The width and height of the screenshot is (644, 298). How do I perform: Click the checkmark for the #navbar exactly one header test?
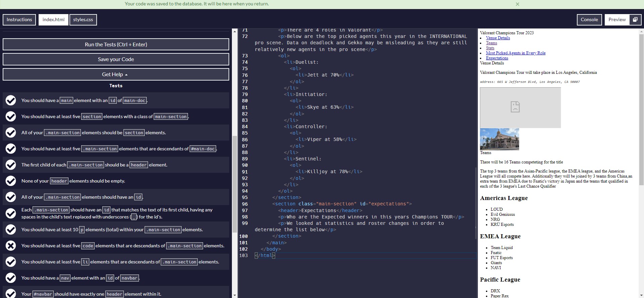click(11, 294)
